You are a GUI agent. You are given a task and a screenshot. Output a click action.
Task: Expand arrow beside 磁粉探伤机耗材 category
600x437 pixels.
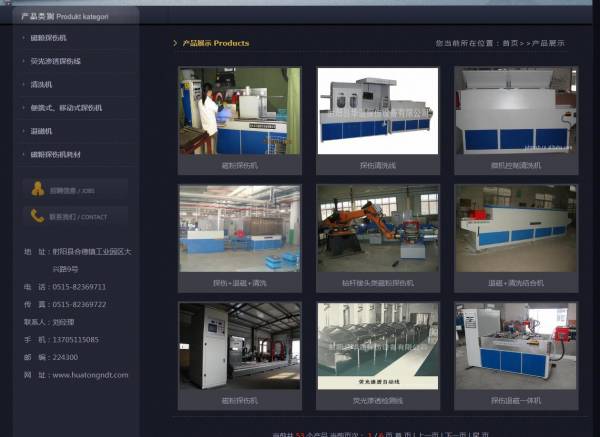[24, 153]
